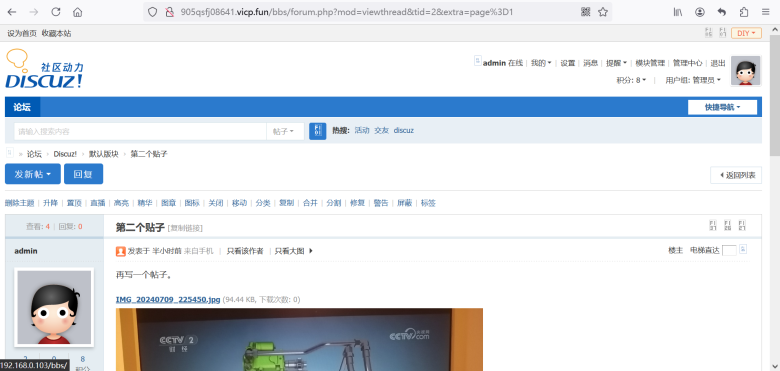Open the insecure connection padlock icon
780x371 pixels.
[x=169, y=12]
